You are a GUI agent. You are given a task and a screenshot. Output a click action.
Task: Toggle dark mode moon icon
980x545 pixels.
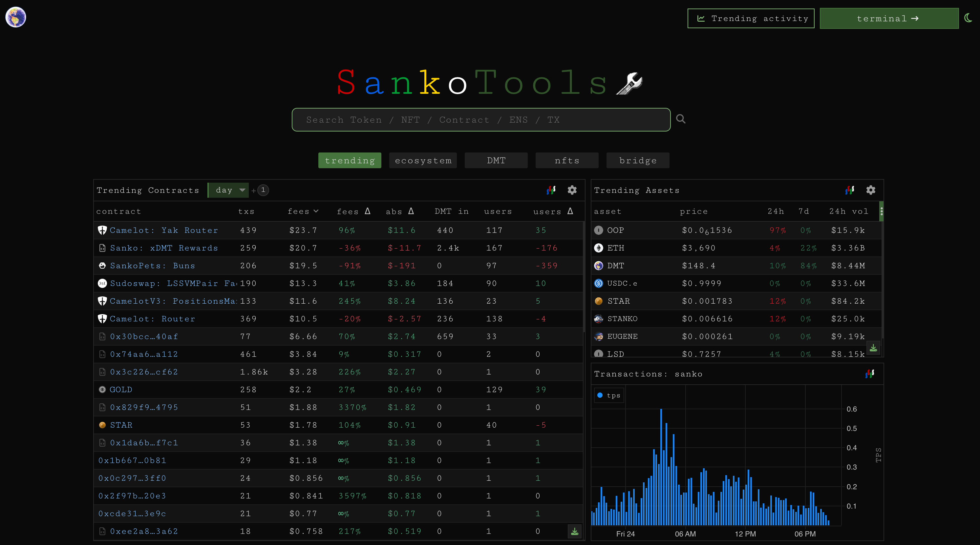pyautogui.click(x=969, y=18)
